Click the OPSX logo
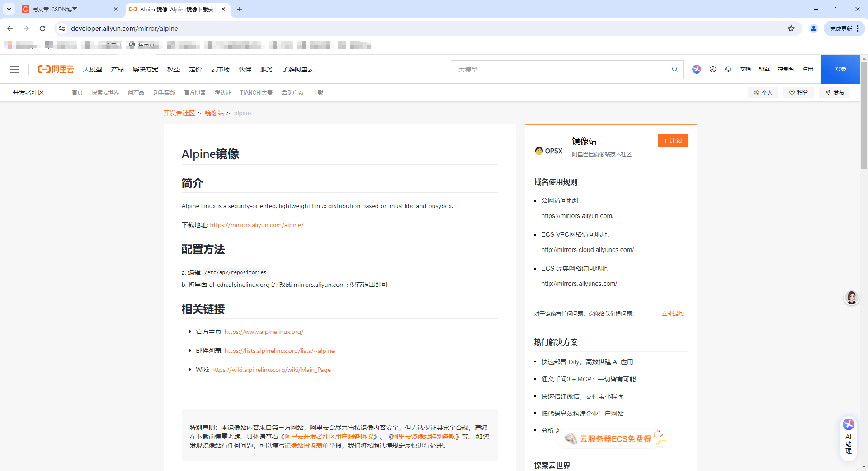 (x=549, y=151)
